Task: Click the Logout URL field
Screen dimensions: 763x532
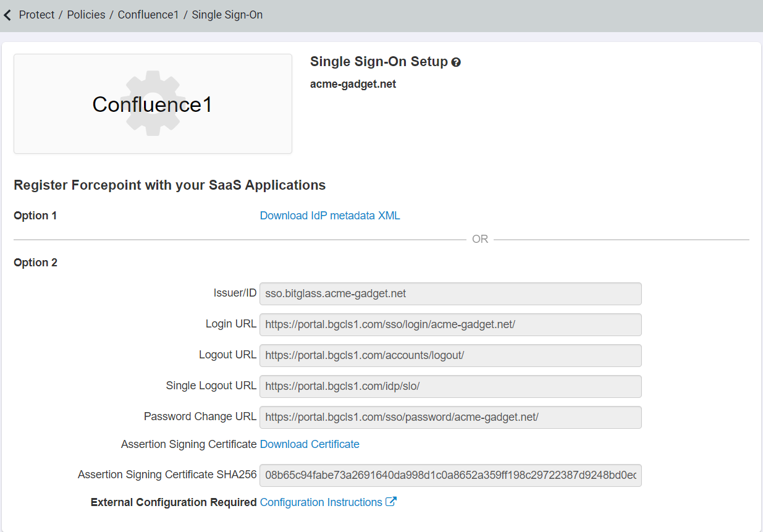Action: click(451, 355)
